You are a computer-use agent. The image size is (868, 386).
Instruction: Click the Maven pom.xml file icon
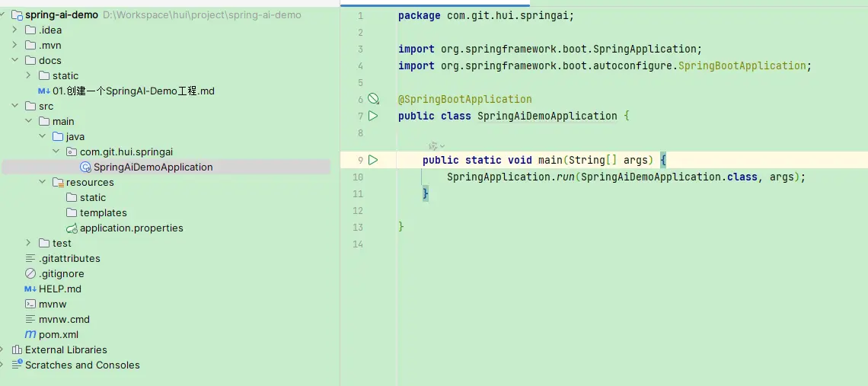click(x=30, y=334)
